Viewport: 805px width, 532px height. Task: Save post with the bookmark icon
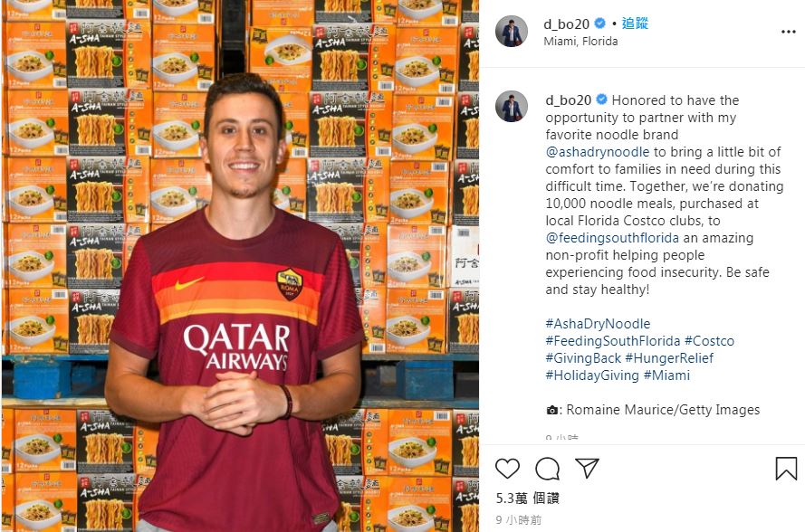pos(786,469)
